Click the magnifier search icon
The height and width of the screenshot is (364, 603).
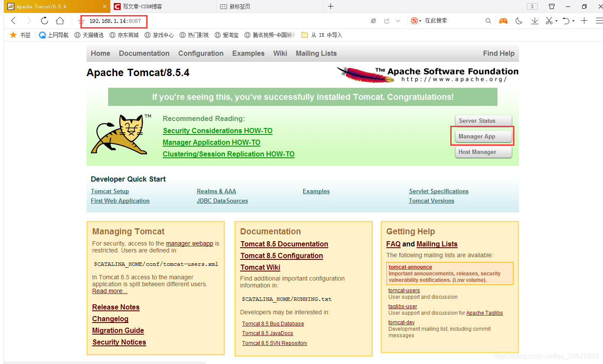click(x=488, y=21)
